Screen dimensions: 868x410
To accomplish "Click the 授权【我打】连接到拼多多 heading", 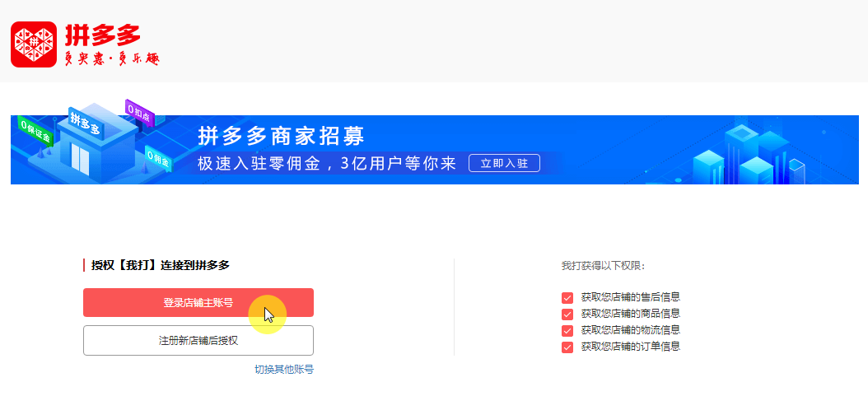I will coord(160,265).
